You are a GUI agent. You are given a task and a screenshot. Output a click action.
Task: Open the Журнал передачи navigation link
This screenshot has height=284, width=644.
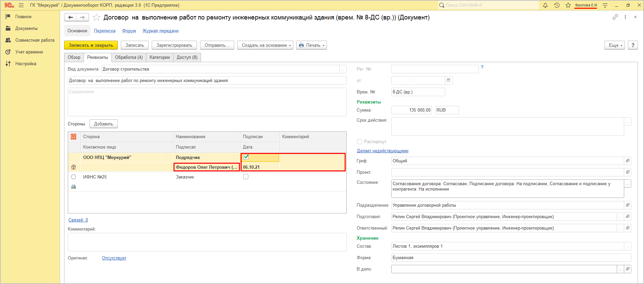point(160,31)
